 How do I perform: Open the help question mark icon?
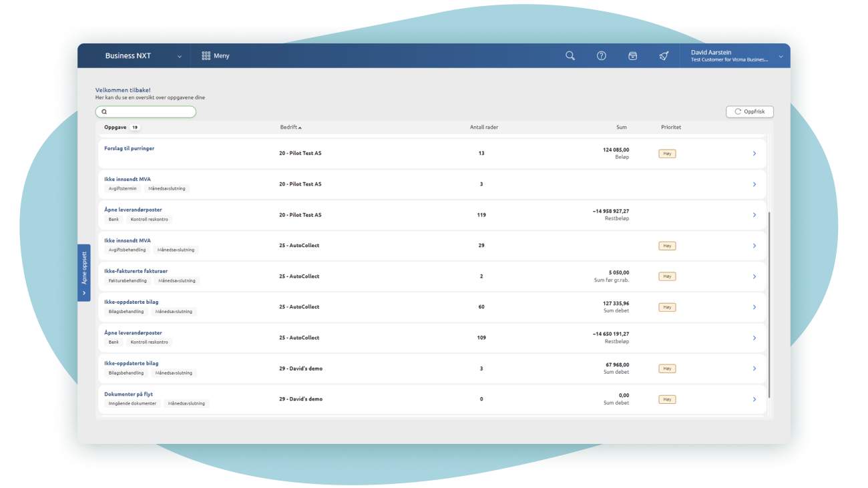602,56
